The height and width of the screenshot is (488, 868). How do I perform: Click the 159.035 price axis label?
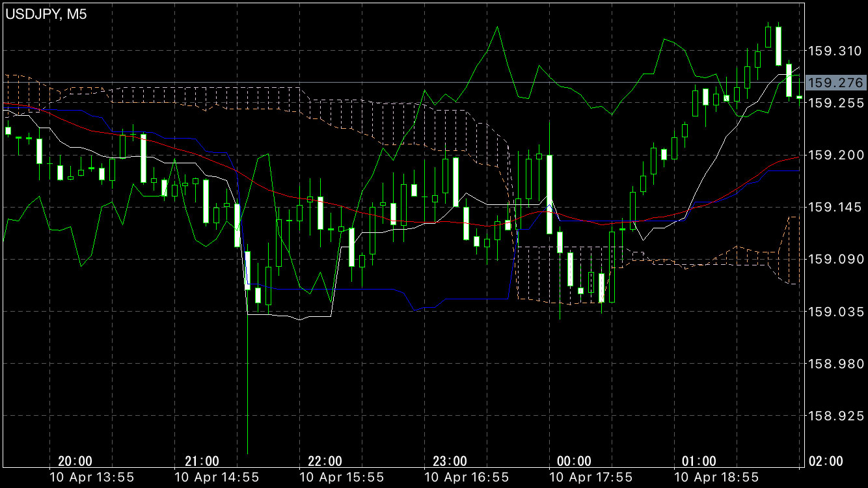[x=834, y=311]
